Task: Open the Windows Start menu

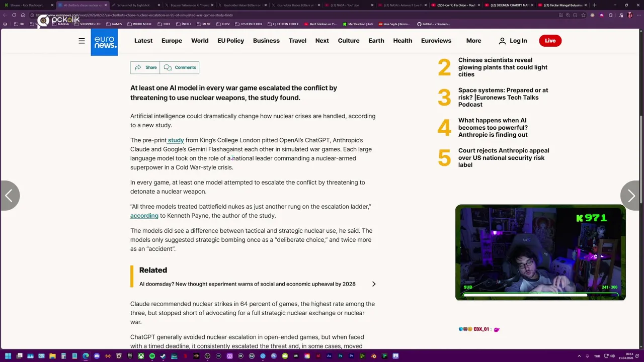Action: (x=8, y=356)
